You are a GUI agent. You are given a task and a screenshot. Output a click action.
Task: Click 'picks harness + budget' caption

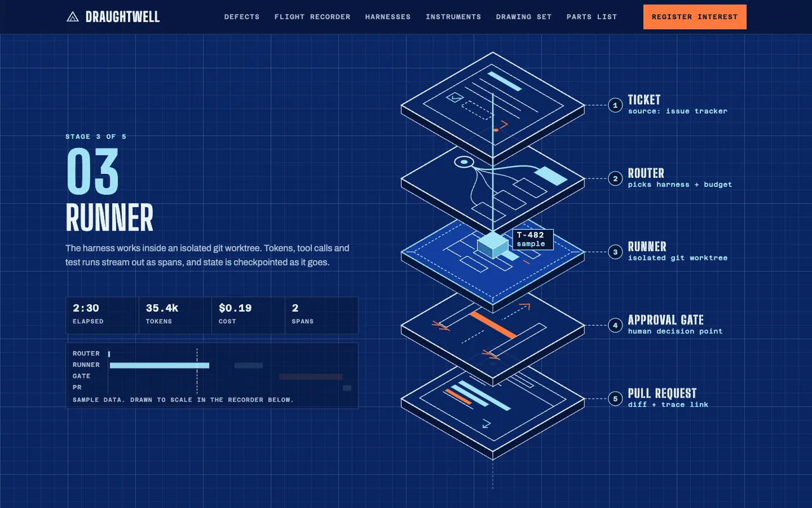click(680, 185)
